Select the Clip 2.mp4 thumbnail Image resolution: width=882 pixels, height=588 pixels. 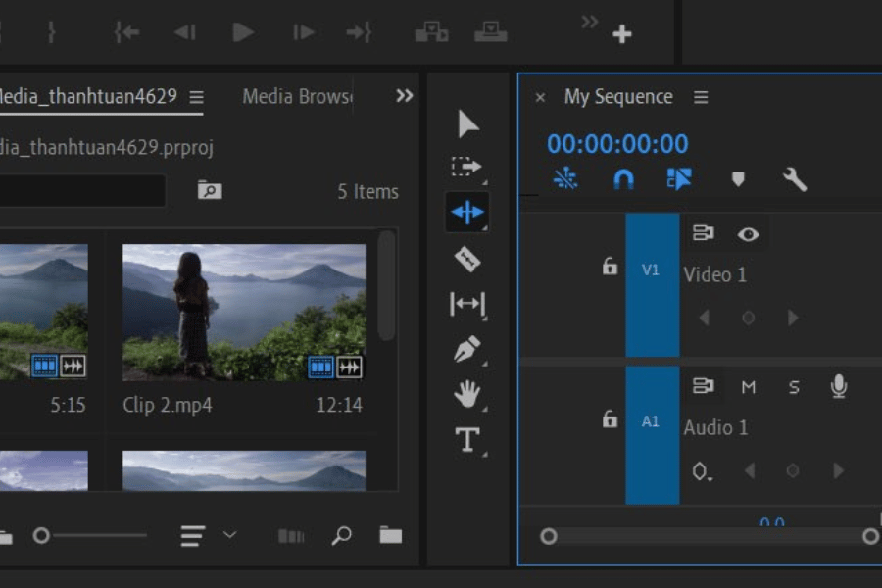[243, 312]
